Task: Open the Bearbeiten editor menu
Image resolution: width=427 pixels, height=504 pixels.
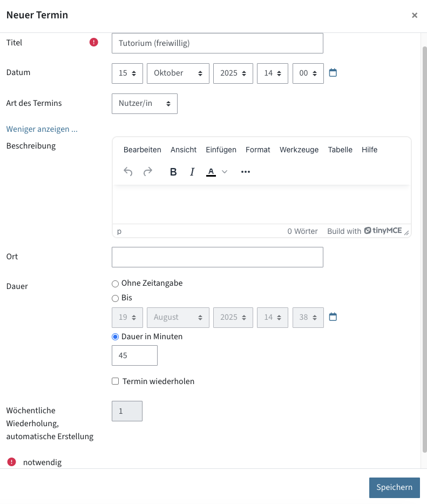Action: tap(143, 150)
